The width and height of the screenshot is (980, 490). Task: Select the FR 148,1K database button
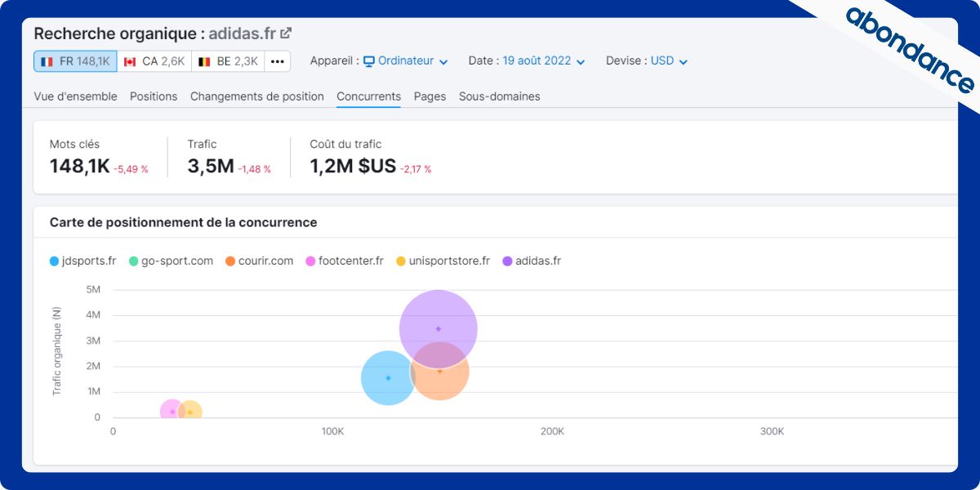tap(75, 61)
